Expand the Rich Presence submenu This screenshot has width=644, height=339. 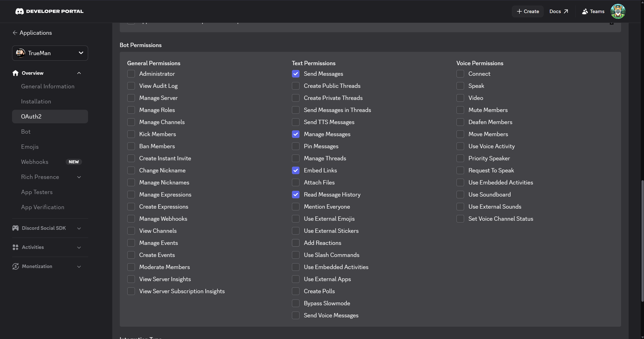(79, 177)
